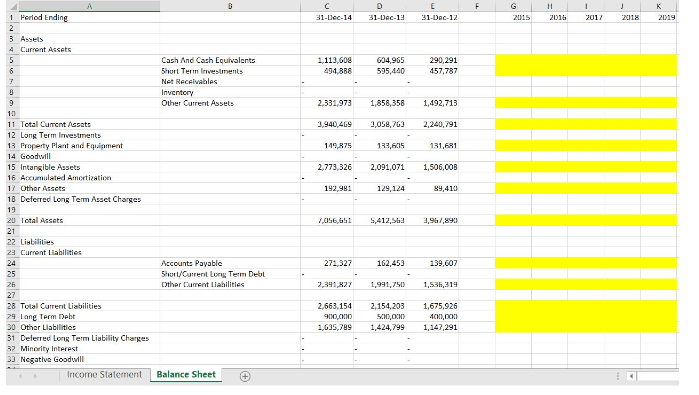The image size is (699, 395).
Task: Click value 604,965
Action: click(390, 60)
